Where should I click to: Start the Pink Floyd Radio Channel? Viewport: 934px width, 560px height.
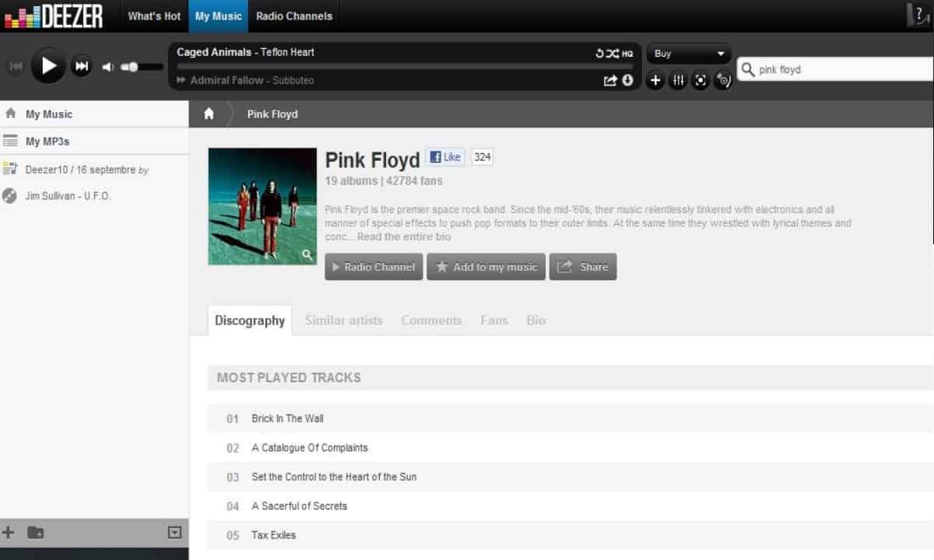374,267
